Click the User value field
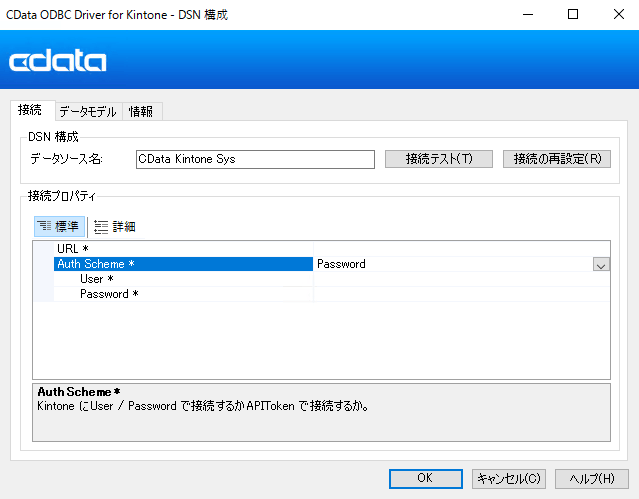The width and height of the screenshot is (639, 499). [460, 279]
